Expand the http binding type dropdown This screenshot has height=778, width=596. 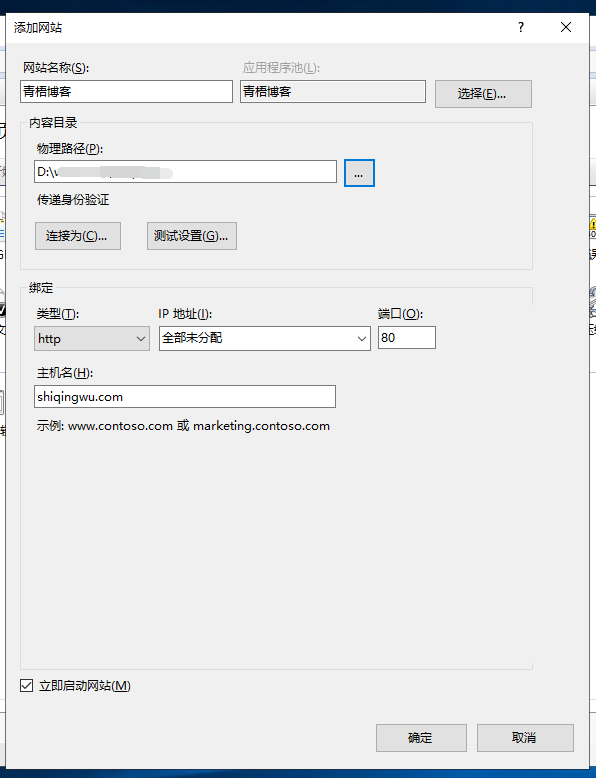pyautogui.click(x=92, y=338)
